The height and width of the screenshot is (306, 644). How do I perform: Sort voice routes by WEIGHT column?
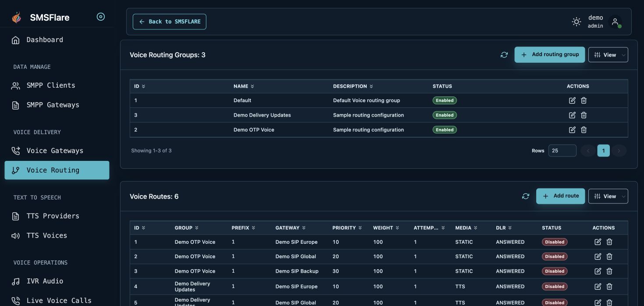pos(386,228)
